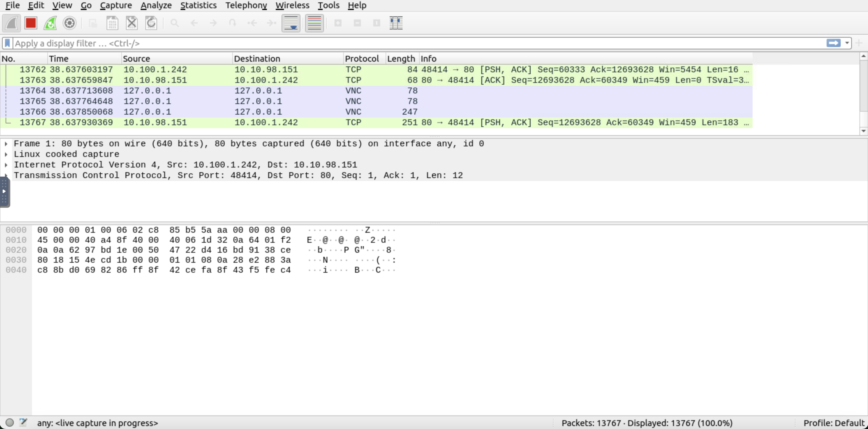Screen dimensions: 868x429
Task: Sort packets by the Protocol column header
Action: 365,59
